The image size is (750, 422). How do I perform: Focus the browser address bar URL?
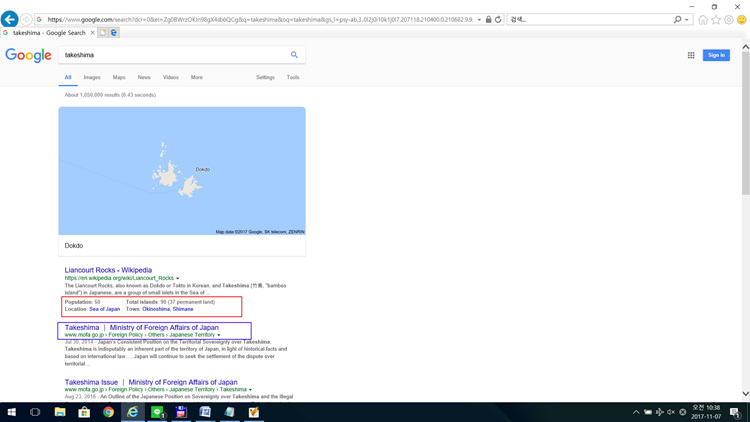click(260, 20)
